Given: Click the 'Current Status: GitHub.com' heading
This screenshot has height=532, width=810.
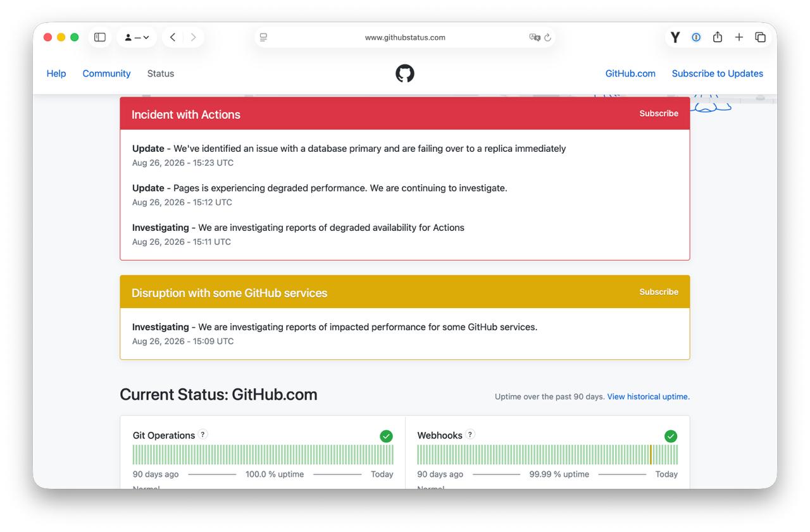Looking at the screenshot, I should (x=218, y=395).
